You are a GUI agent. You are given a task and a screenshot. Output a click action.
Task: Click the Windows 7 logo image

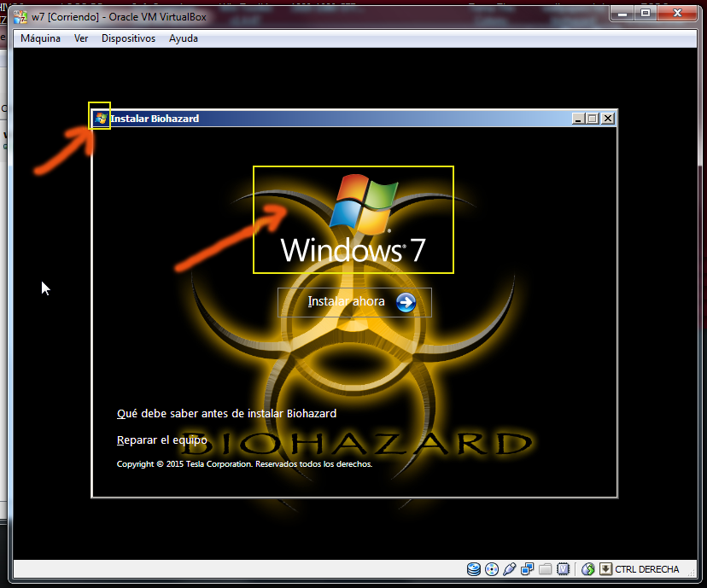353,219
